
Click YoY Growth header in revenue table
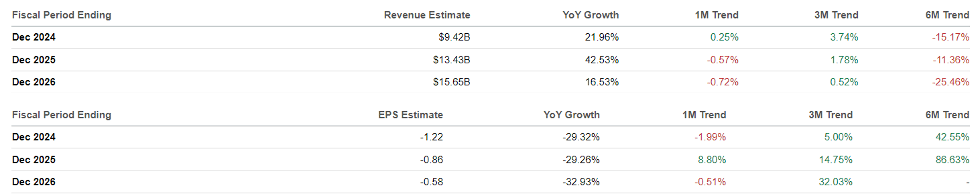click(x=590, y=15)
